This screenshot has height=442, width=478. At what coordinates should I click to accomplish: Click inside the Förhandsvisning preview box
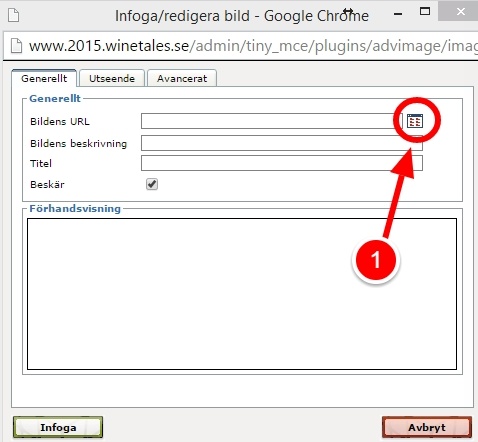click(242, 294)
